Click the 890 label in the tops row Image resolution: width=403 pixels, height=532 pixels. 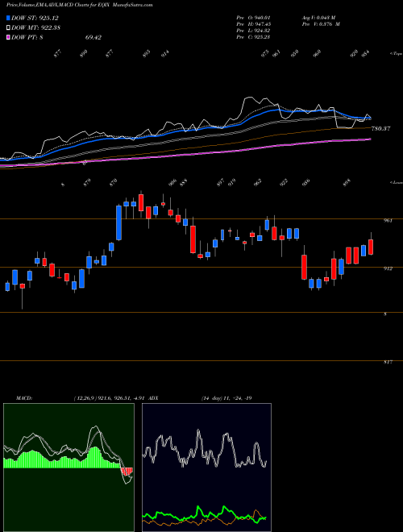[x=84, y=53]
